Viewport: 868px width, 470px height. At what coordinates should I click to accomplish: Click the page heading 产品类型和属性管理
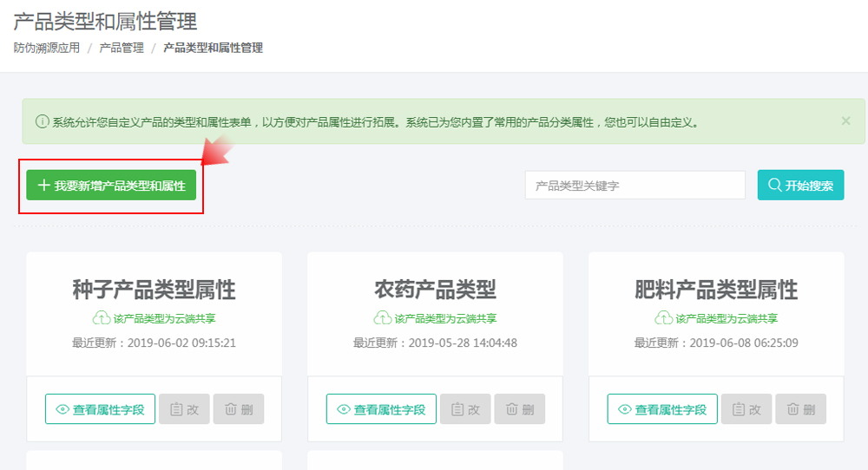(x=105, y=22)
